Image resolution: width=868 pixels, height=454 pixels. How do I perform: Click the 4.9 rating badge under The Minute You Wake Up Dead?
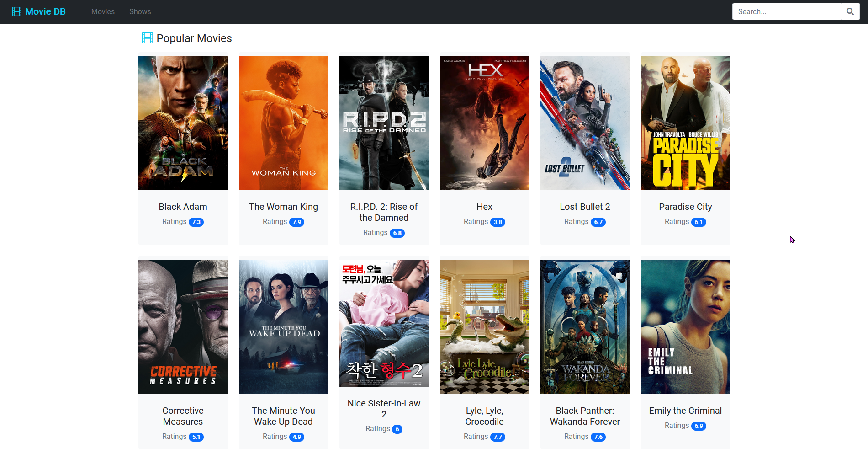(x=297, y=437)
